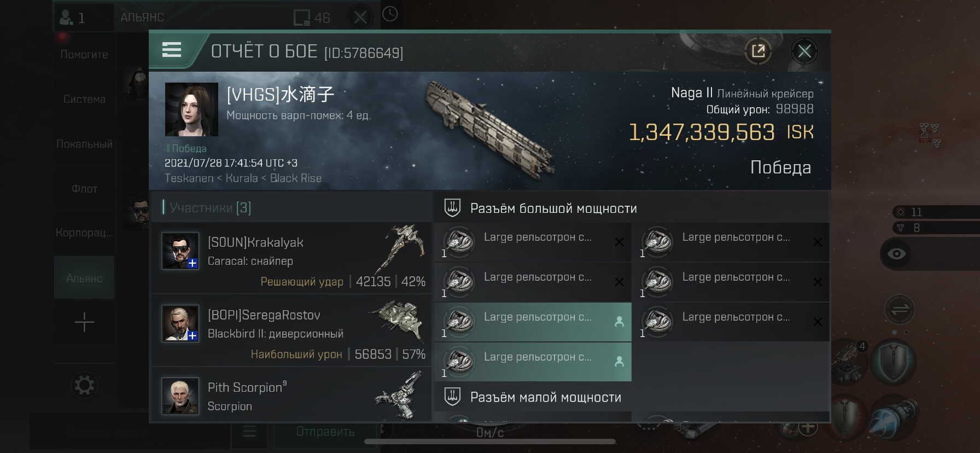Select participant [SOUN]Krakalyak
Viewport: 980px width, 453px height.
291,258
